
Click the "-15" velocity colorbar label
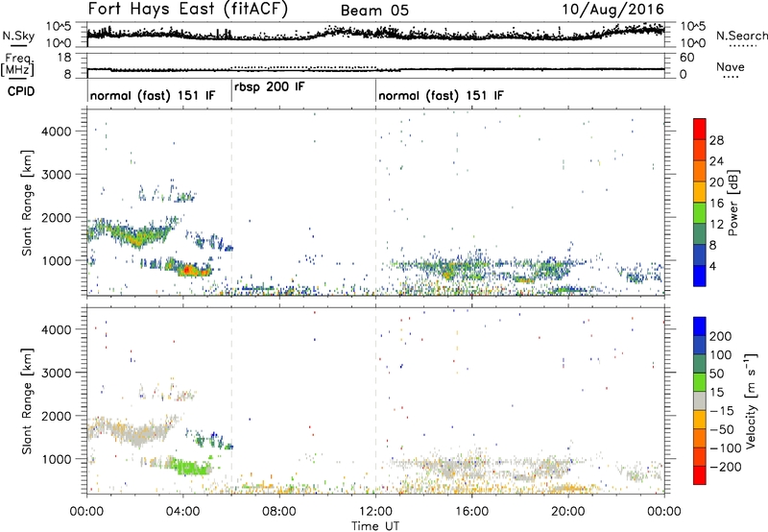point(722,411)
